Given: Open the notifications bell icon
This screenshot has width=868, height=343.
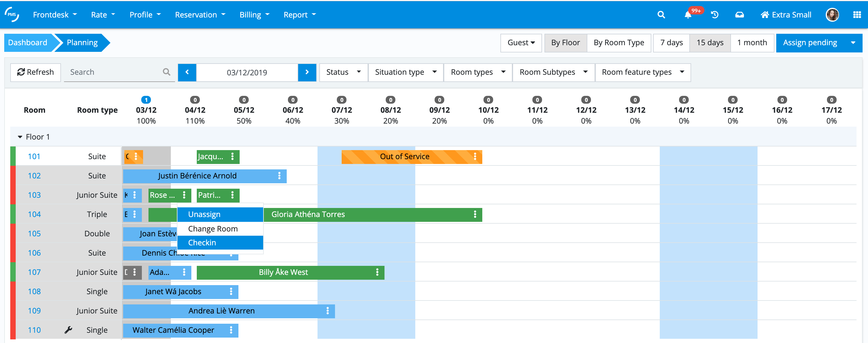Looking at the screenshot, I should pos(688,15).
